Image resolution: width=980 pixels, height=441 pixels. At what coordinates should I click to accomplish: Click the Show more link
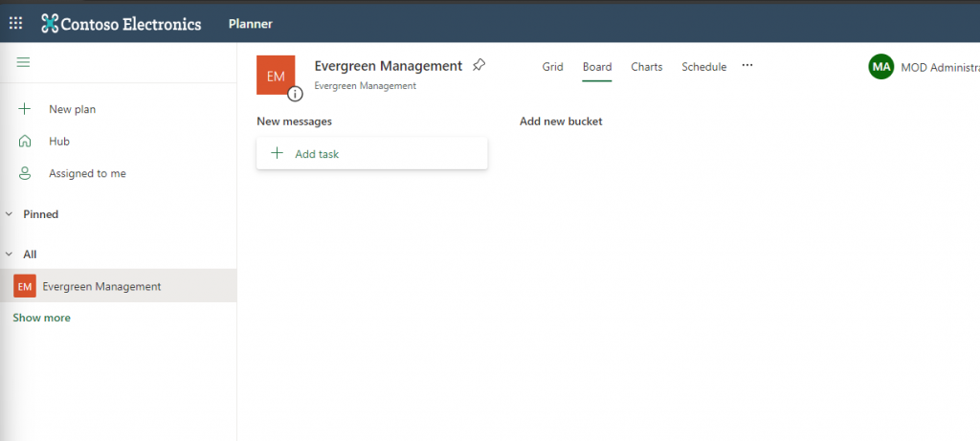41,318
